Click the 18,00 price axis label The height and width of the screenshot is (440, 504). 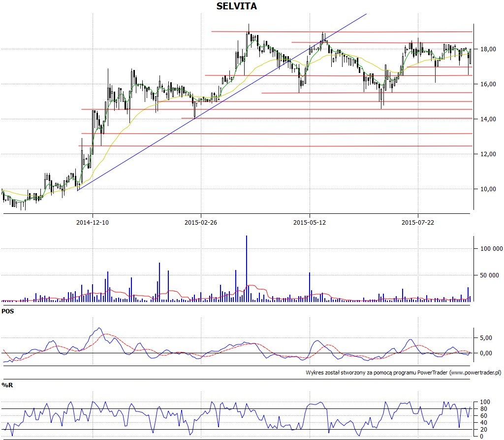point(488,49)
